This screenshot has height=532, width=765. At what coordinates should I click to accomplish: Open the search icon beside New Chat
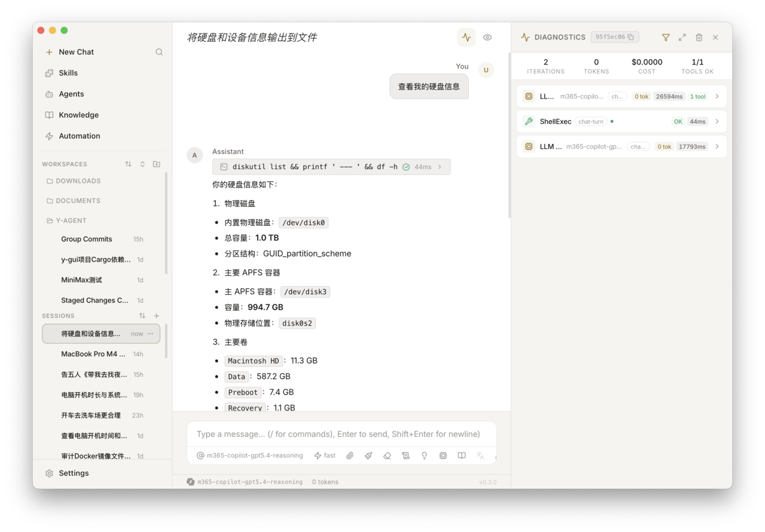coord(159,52)
